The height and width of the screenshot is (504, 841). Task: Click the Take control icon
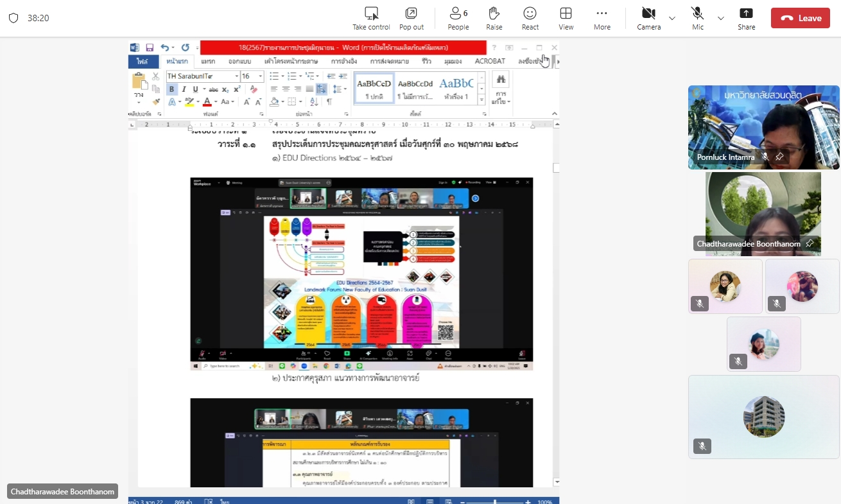click(x=371, y=13)
